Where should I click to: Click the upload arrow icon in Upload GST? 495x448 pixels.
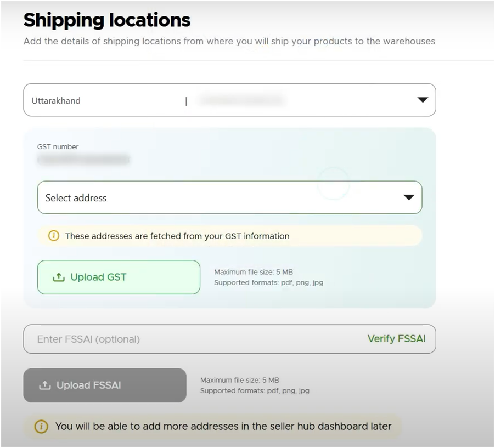click(x=59, y=277)
